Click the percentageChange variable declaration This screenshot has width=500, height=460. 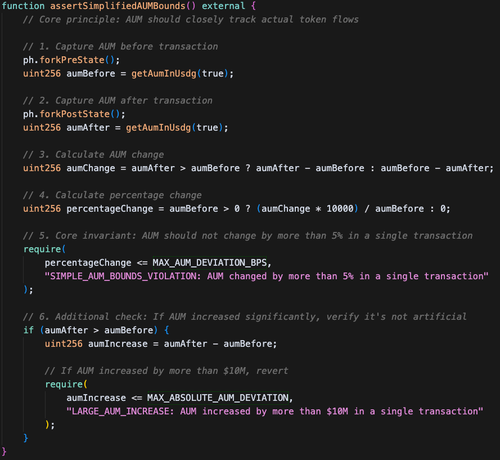[110, 209]
